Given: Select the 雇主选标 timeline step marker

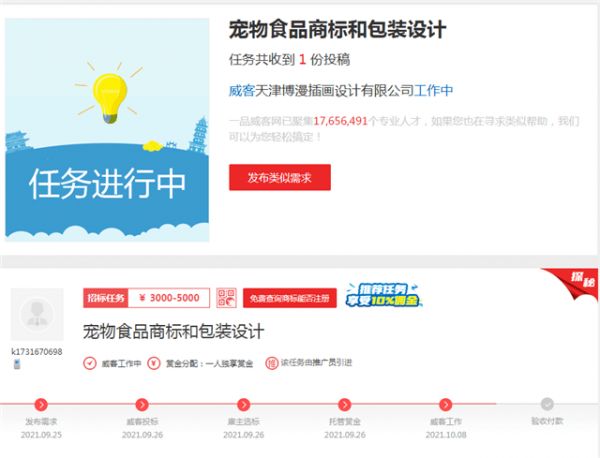Looking at the screenshot, I should 243,404.
